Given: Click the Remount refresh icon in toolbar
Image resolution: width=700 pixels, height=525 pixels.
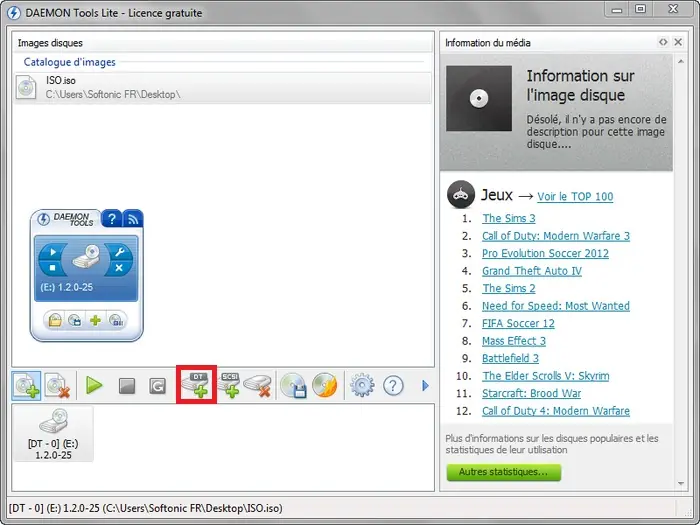Looking at the screenshot, I should 157,386.
